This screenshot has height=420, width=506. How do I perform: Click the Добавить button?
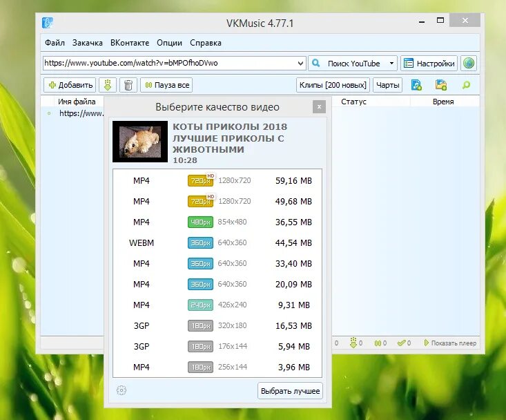point(70,85)
